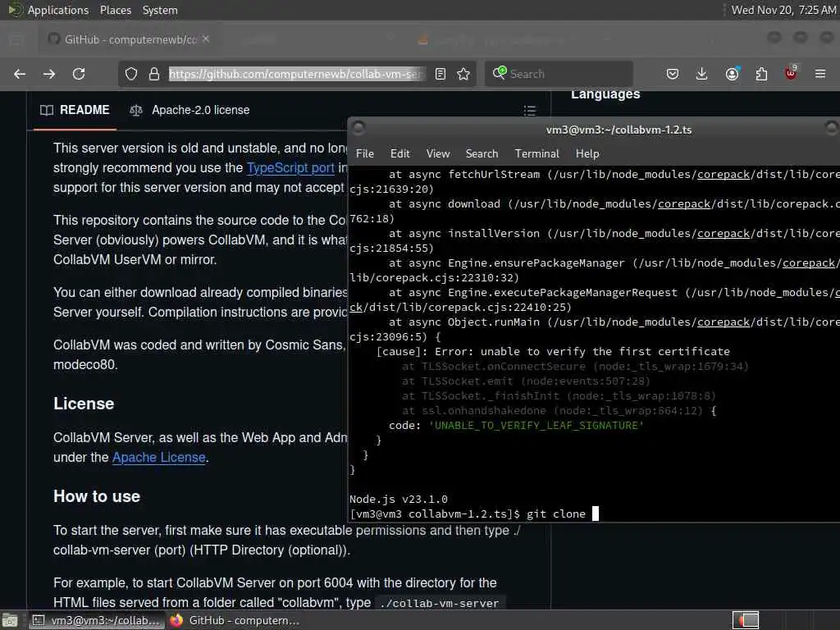Screen dimensions: 840x630
Task: Bookmark this page with star icon
Action: click(x=463, y=74)
